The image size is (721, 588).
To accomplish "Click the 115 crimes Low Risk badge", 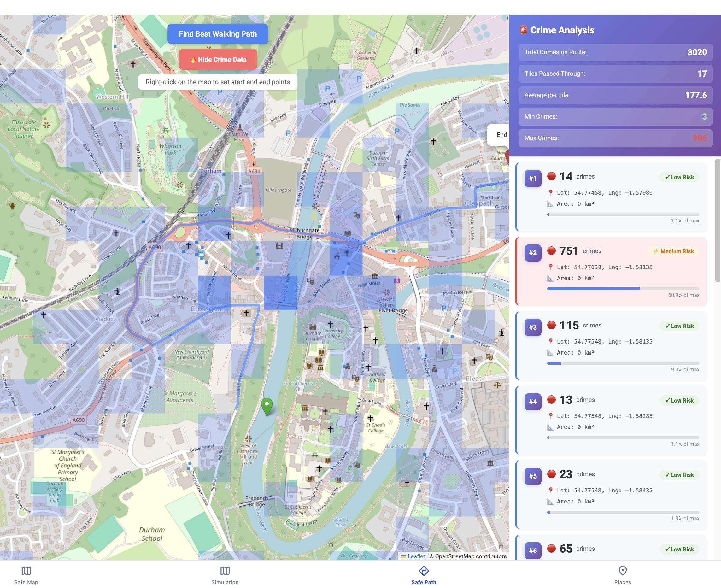I will [x=679, y=326].
